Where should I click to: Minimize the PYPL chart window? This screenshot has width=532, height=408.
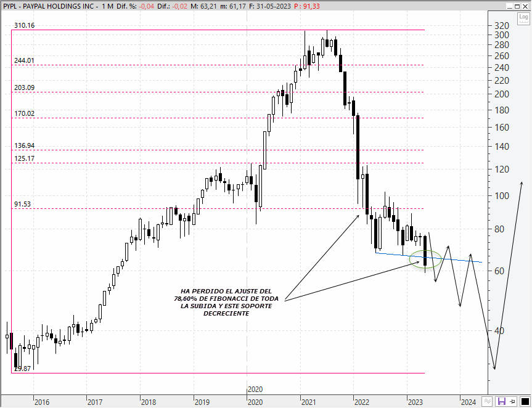click(510, 6)
